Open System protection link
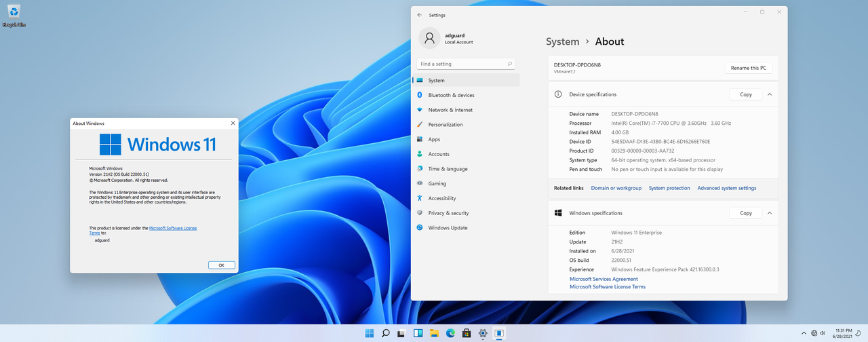Image resolution: width=868 pixels, height=342 pixels. coord(669,188)
